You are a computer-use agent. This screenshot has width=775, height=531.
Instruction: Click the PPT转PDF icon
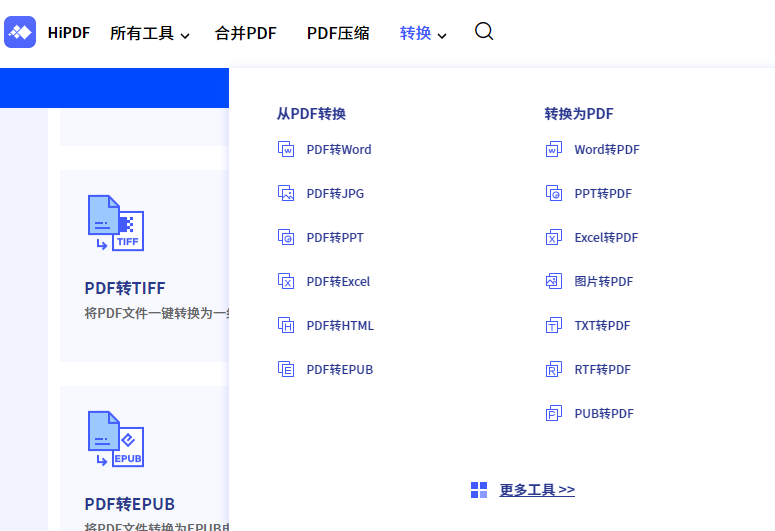coord(554,193)
